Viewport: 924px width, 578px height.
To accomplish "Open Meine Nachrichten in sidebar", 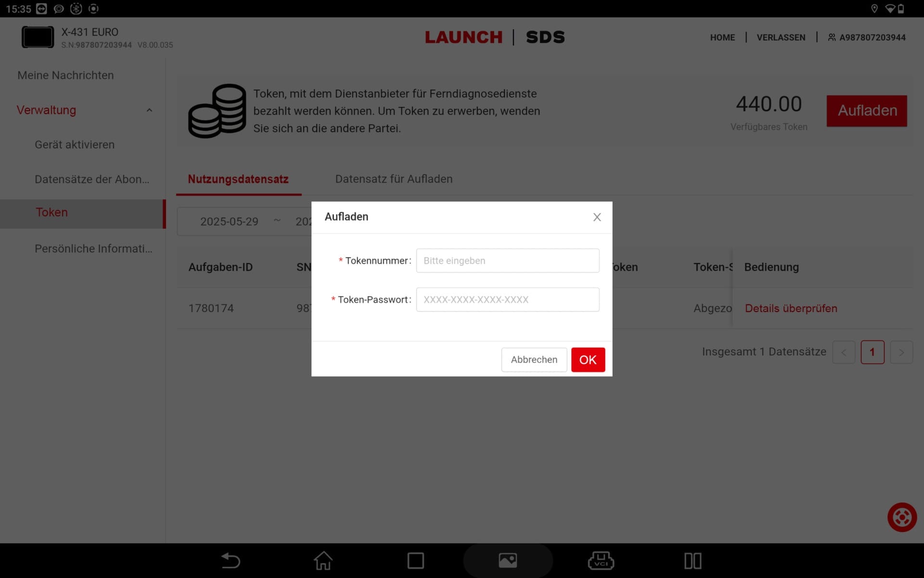I will click(65, 75).
